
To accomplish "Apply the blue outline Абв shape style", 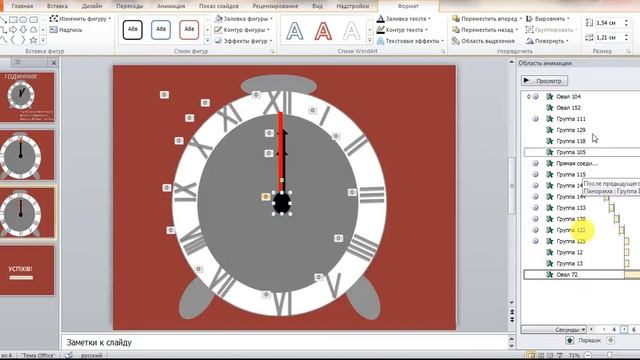I will click(161, 29).
